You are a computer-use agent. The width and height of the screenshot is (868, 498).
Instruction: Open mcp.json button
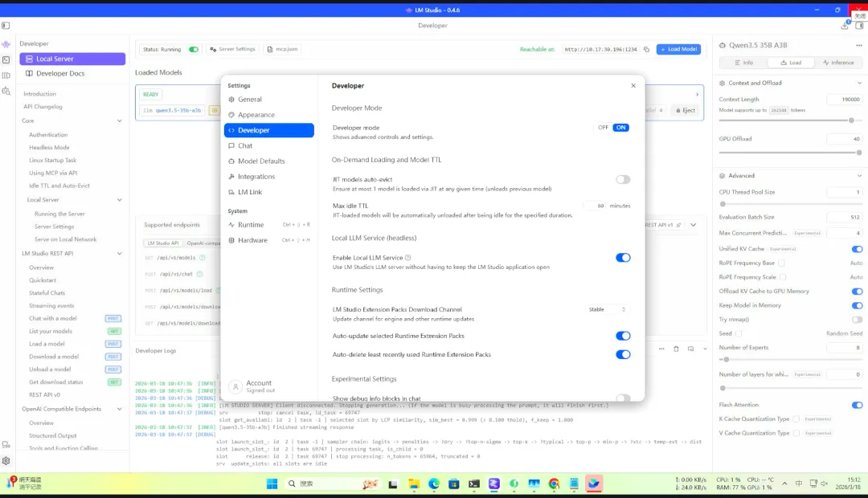coord(283,49)
